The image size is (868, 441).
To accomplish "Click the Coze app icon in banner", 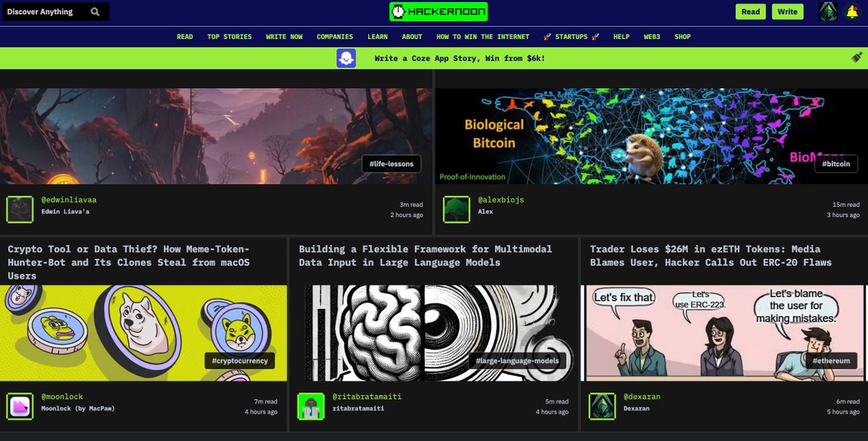I will [346, 58].
